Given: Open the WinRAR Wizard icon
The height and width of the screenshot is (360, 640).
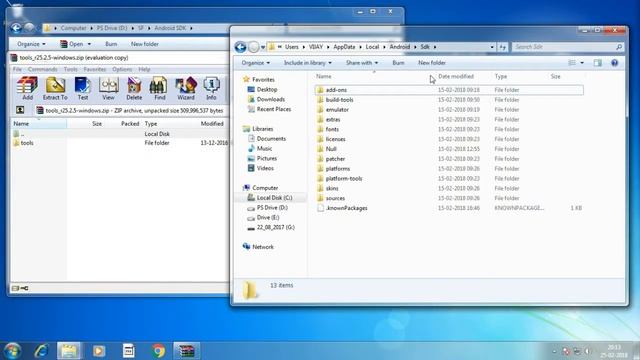Looking at the screenshot, I should point(186,88).
